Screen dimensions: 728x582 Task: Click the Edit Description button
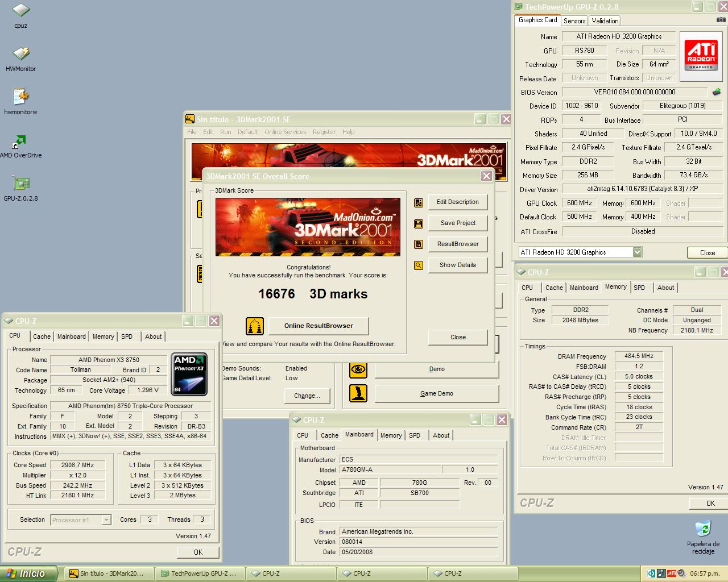click(x=458, y=202)
